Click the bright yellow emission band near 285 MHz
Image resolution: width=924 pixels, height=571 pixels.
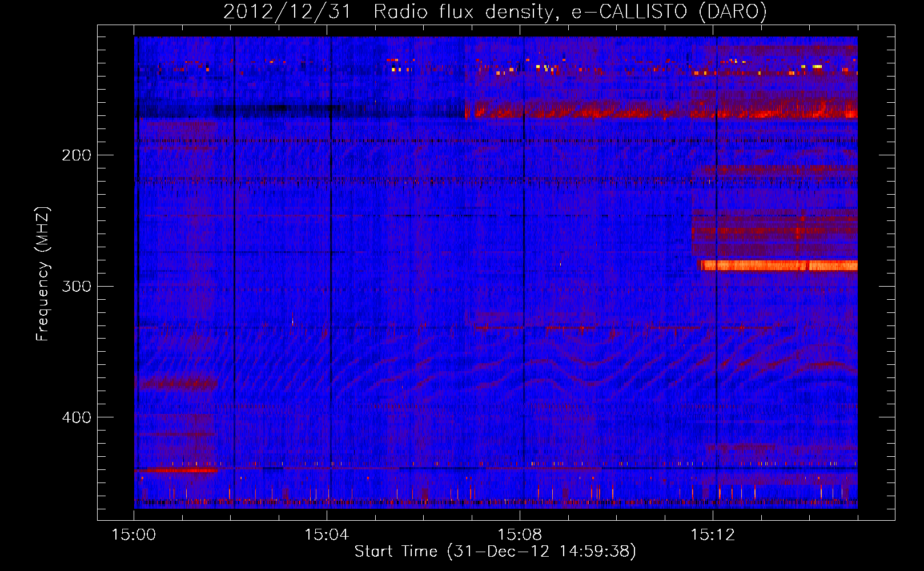778,265
